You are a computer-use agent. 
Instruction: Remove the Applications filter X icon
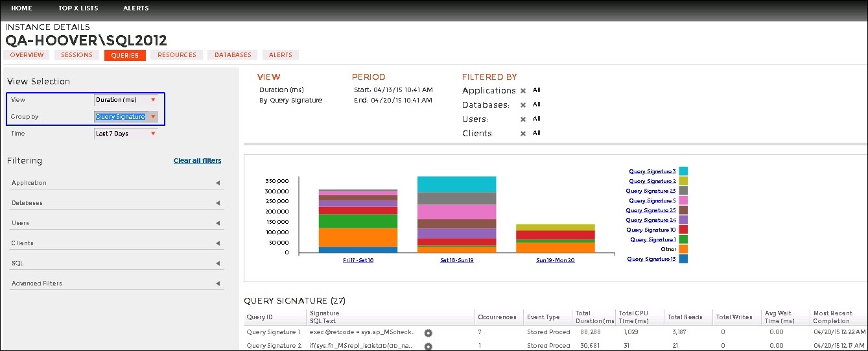[x=523, y=91]
